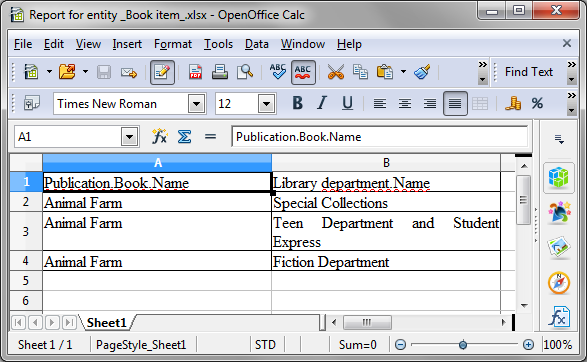Select row 3 header
The image size is (587, 362).
point(26,231)
